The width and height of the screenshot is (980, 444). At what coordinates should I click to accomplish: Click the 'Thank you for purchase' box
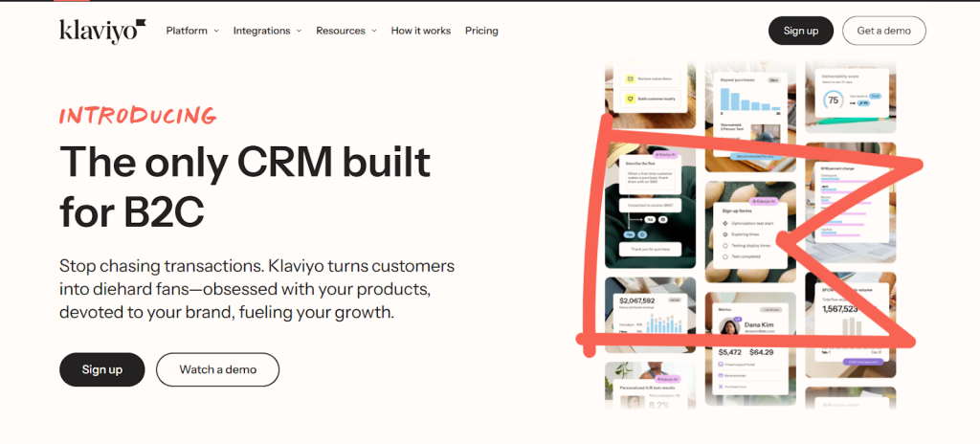[x=650, y=250]
